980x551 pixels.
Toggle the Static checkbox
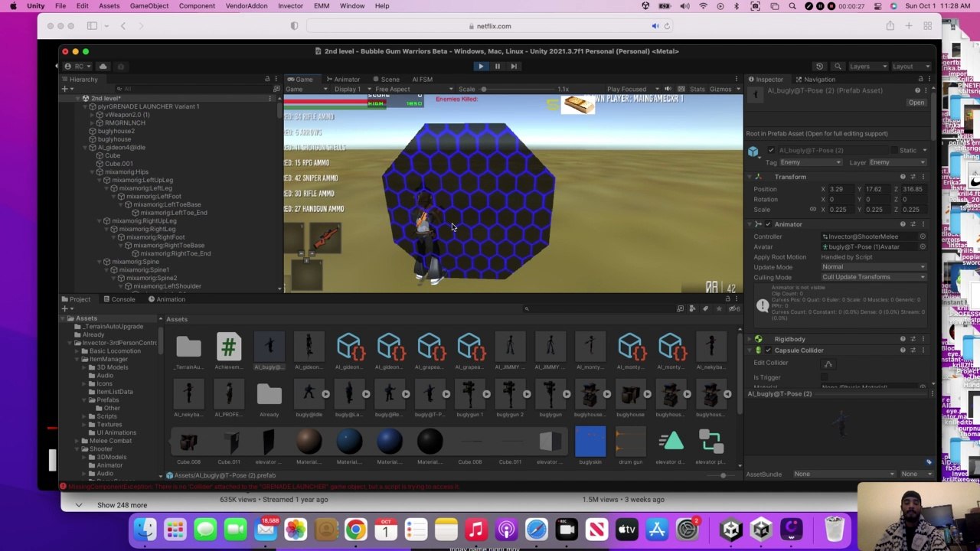point(895,150)
